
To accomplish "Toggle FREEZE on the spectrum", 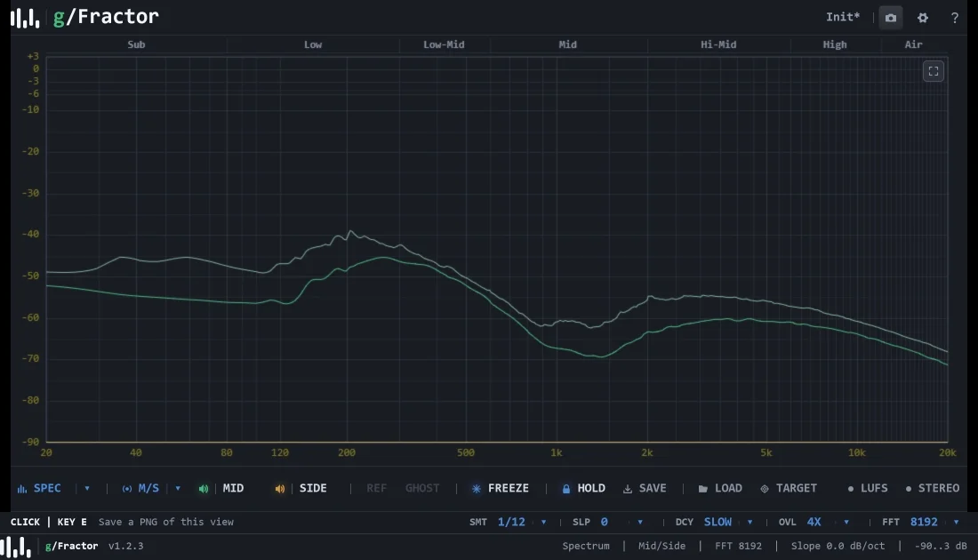I will click(509, 488).
